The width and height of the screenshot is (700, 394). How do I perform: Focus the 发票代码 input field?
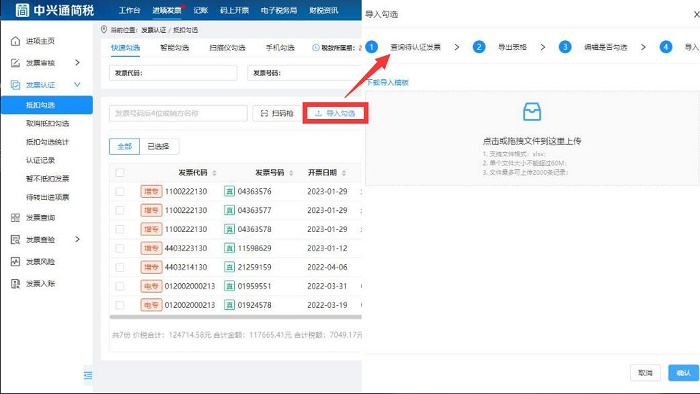(173, 73)
